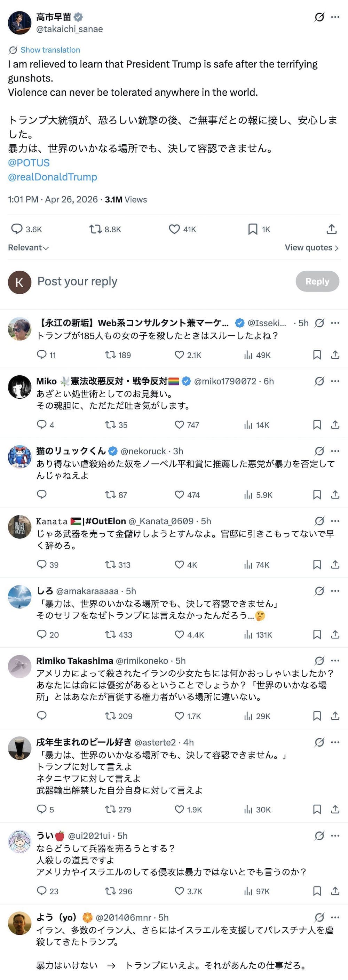Share the @ui2021ui reply
Screen dimensions: 348x980
pyautogui.click(x=335, y=891)
